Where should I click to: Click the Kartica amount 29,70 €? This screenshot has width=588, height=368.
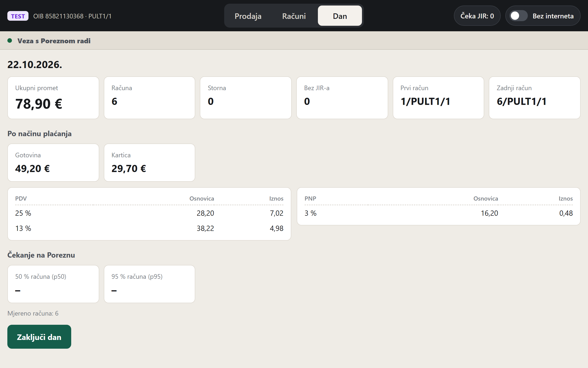[129, 168]
